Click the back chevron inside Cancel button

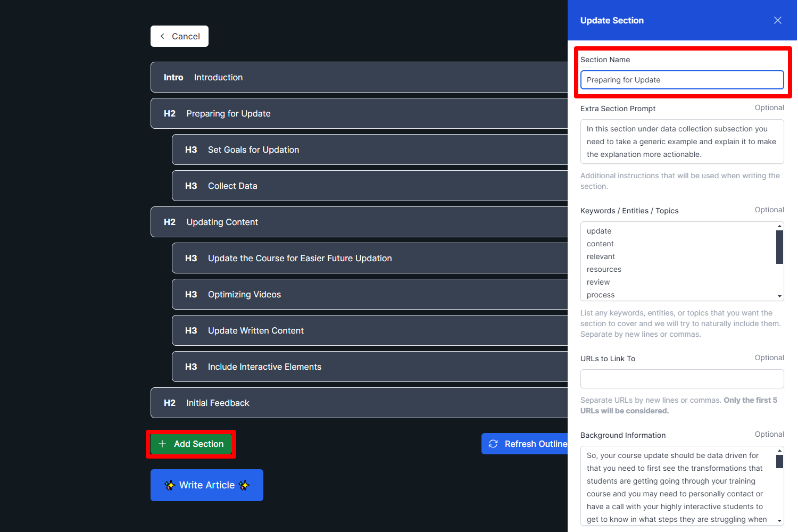coord(162,36)
